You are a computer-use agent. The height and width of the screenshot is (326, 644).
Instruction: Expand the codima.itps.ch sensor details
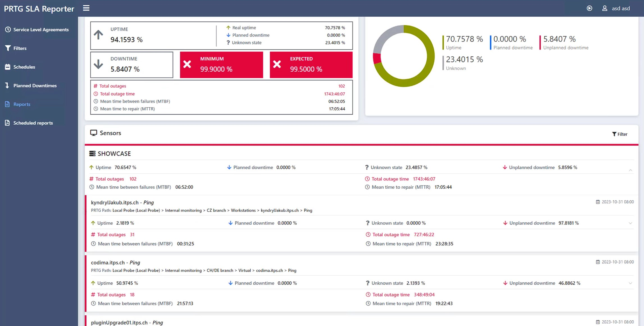[631, 283]
